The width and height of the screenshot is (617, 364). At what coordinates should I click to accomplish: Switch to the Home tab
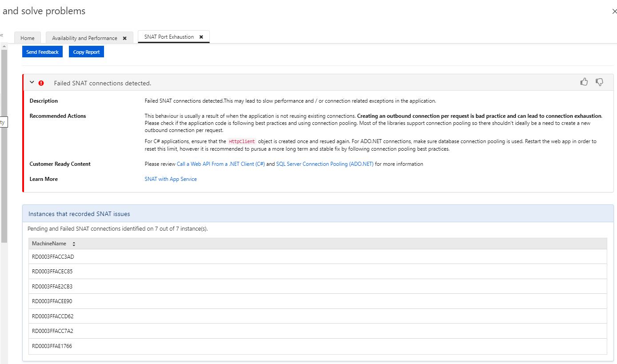[28, 38]
